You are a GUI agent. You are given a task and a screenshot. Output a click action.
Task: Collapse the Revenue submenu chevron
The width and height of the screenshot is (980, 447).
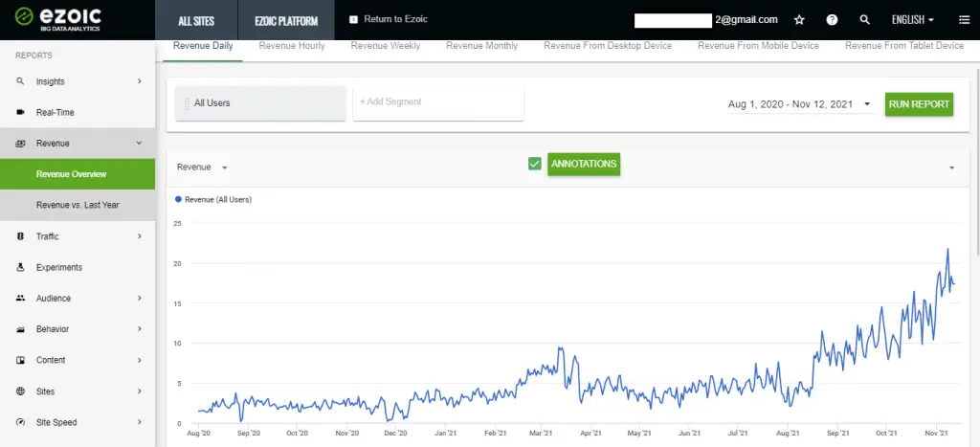pyautogui.click(x=140, y=144)
